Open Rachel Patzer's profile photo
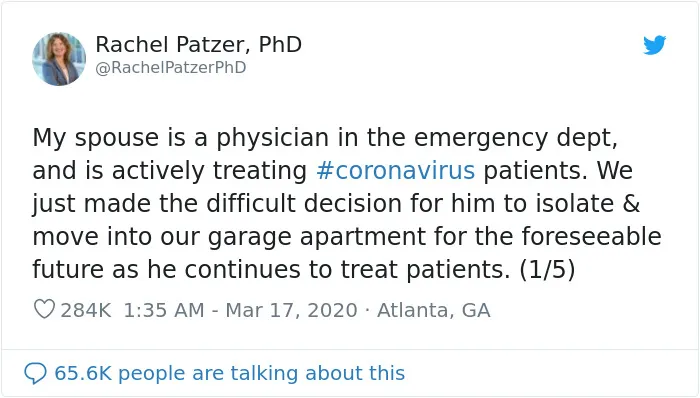The image size is (700, 398). 59,59
